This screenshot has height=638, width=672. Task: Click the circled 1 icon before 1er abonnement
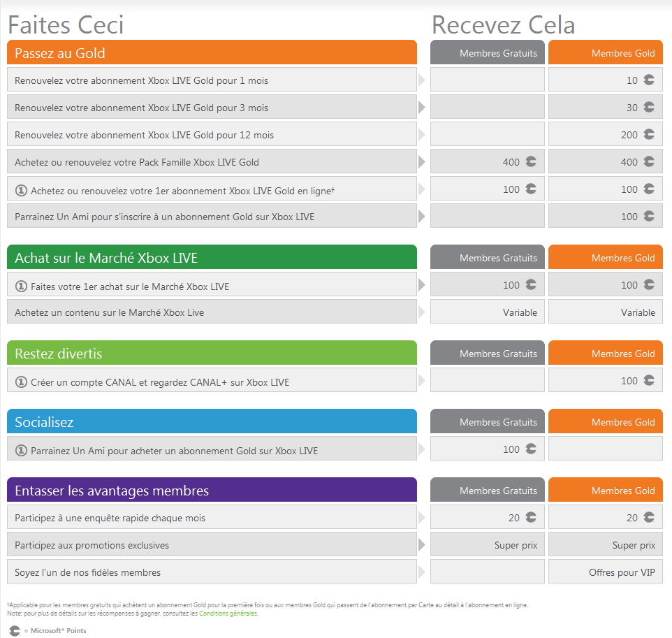click(21, 190)
